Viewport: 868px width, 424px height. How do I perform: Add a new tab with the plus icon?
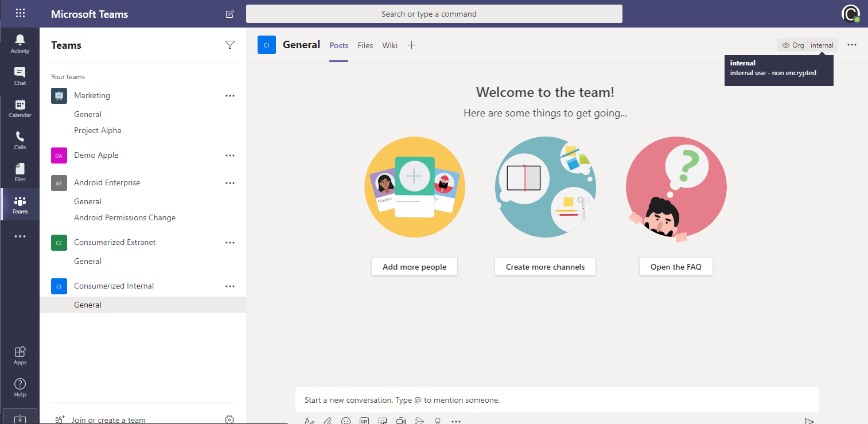411,45
